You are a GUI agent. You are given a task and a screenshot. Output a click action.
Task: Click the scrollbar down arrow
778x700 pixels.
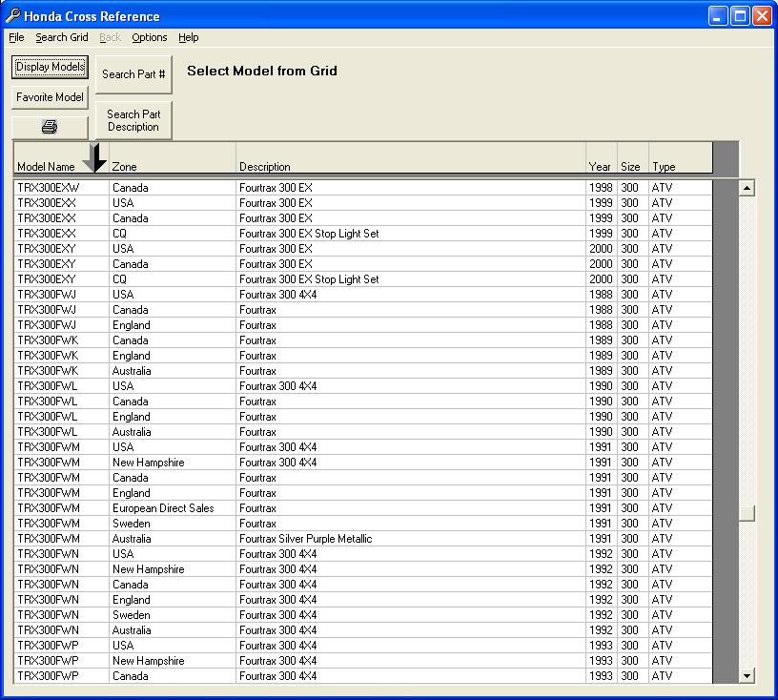point(747,675)
